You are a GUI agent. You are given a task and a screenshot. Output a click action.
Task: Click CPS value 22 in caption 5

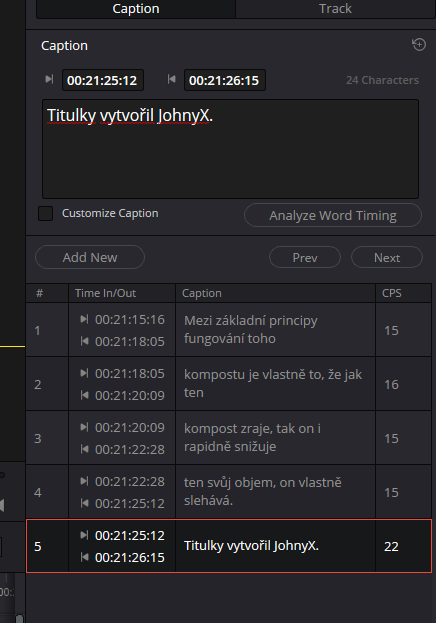[391, 547]
